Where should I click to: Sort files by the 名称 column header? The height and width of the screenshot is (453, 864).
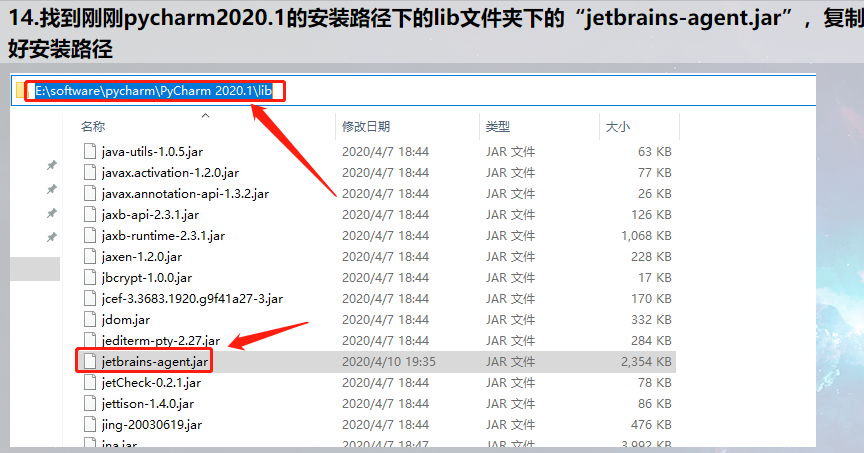pos(93,127)
